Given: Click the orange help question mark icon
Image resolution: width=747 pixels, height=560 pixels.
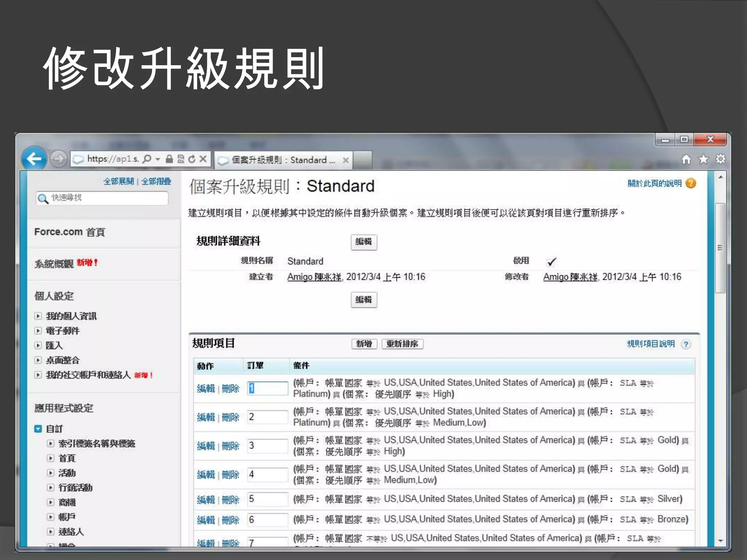Looking at the screenshot, I should pos(690,183).
